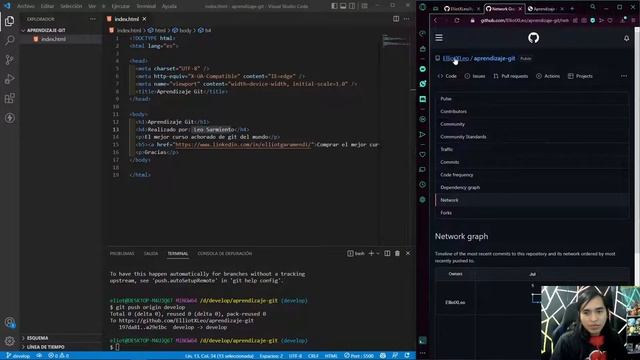Close the index.html editor tab

[144, 19]
